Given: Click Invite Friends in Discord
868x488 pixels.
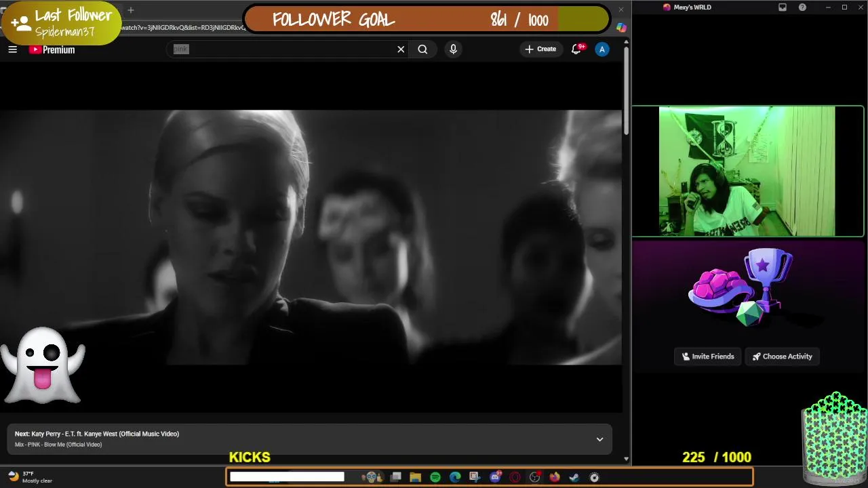Looking at the screenshot, I should pyautogui.click(x=708, y=357).
